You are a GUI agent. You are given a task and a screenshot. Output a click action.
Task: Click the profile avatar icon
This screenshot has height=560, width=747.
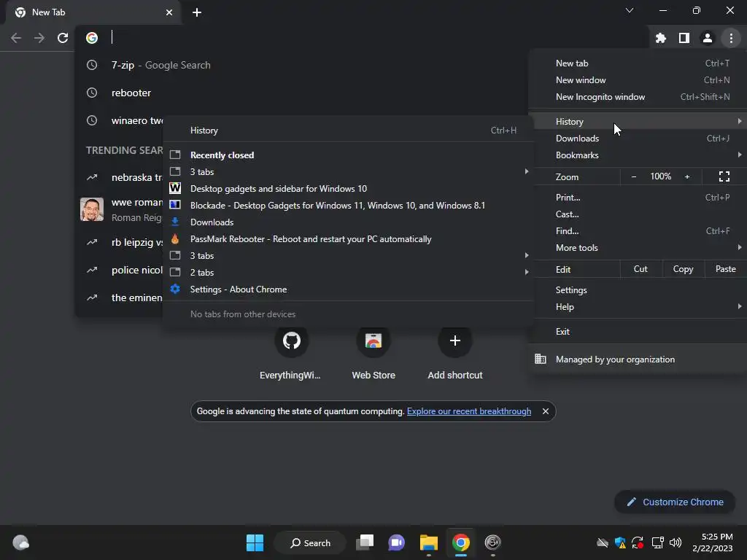[708, 38]
